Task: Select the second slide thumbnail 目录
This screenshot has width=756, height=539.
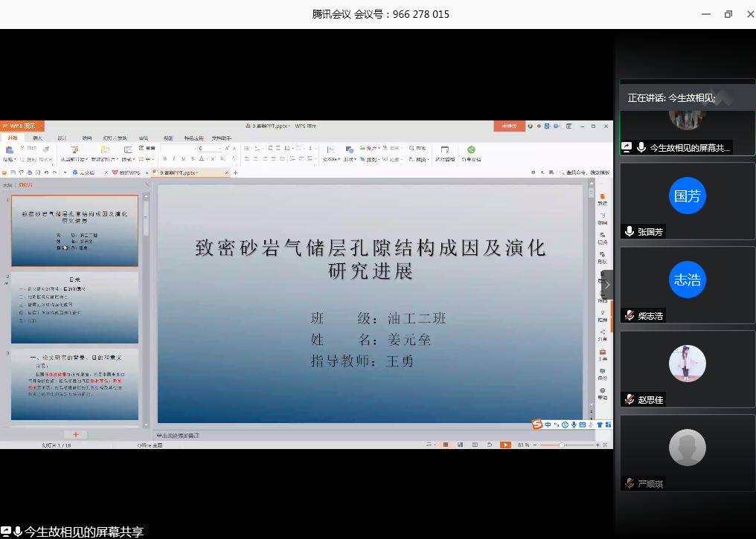Action: tap(74, 307)
